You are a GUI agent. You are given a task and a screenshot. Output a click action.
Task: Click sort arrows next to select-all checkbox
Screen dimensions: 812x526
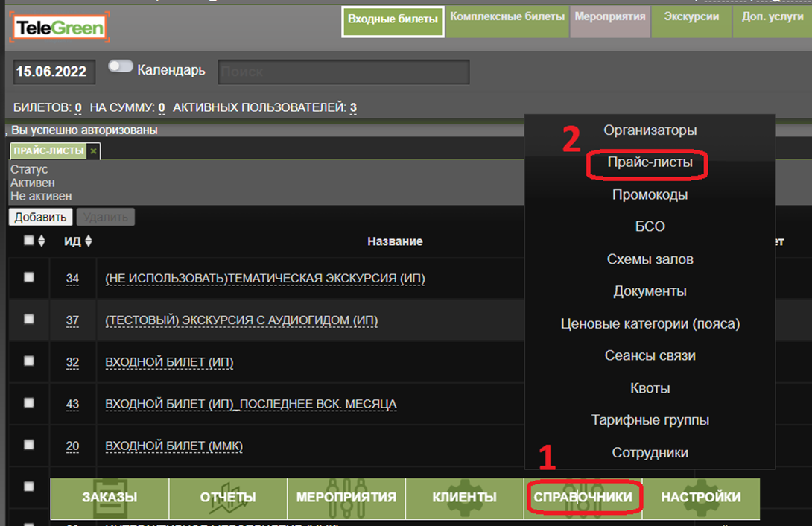pos(42,241)
